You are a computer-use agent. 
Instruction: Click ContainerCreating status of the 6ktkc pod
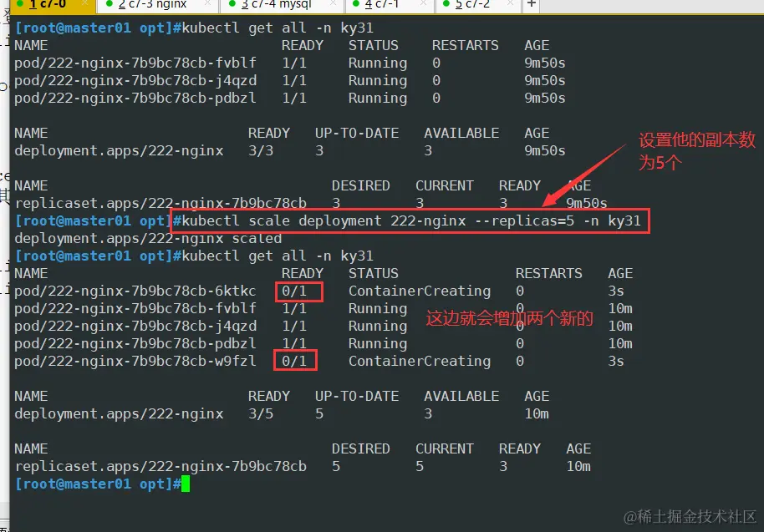pyautogui.click(x=420, y=291)
